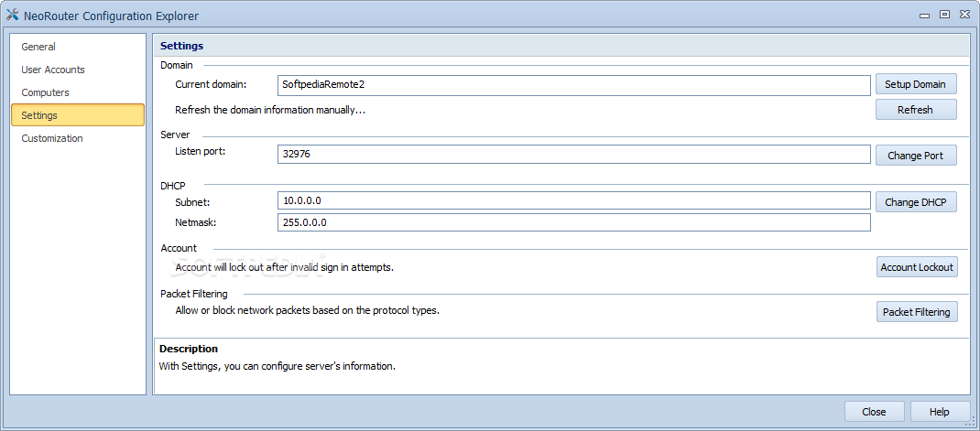Go to User Accounts section
This screenshot has width=980, height=431.
(53, 70)
